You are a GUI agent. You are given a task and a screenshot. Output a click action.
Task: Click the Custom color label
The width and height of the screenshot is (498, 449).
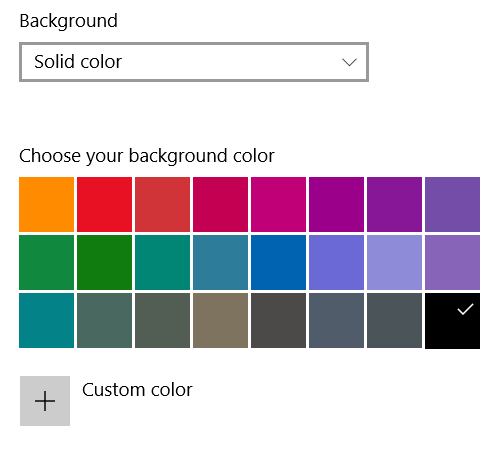[x=137, y=390]
